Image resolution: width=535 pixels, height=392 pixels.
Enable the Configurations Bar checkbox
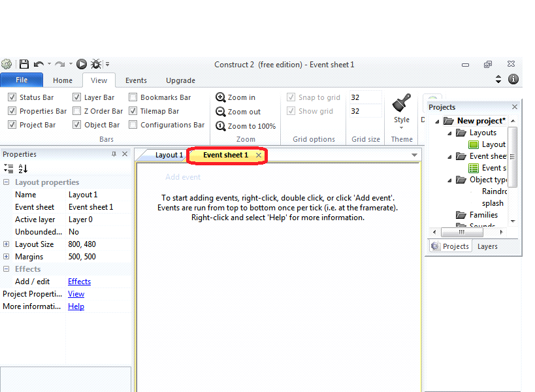133,125
